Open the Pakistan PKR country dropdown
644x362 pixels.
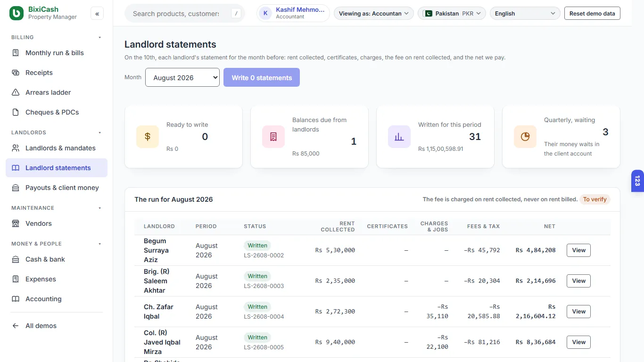click(452, 14)
